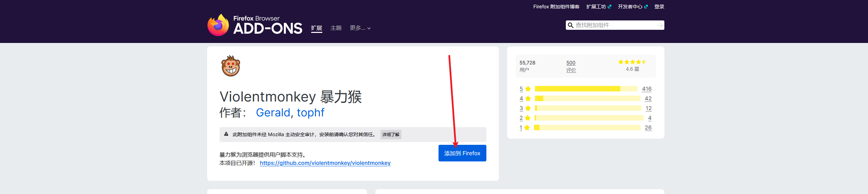Open 开发者中心 external link
This screenshot has height=194, width=868.
(632, 7)
